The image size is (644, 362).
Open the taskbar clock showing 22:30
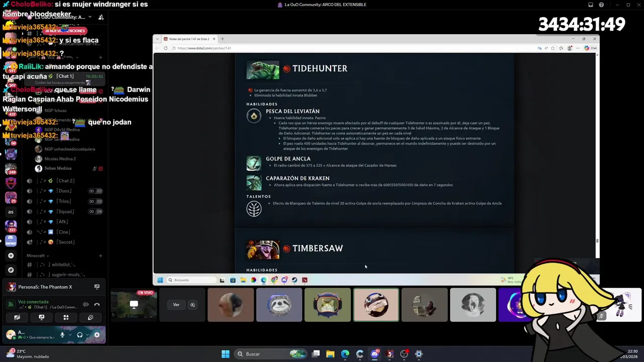pos(629,354)
